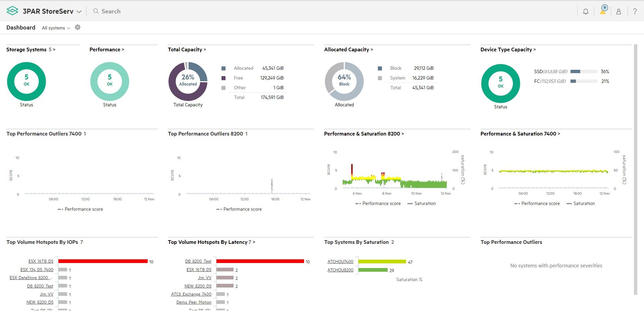Click the SSD capacity progress bar
This screenshot has width=644, height=314.
(x=584, y=71)
